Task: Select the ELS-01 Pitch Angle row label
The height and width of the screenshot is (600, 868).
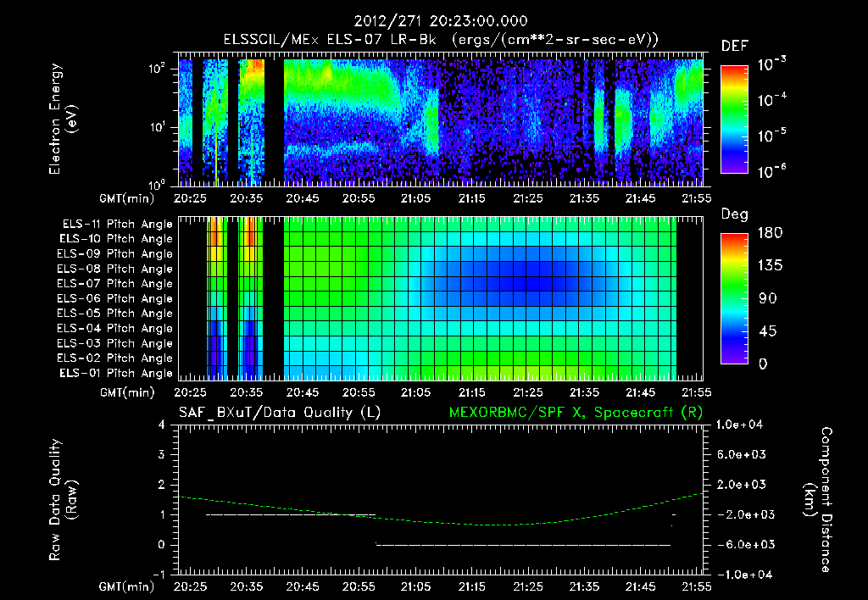Action: [x=116, y=373]
